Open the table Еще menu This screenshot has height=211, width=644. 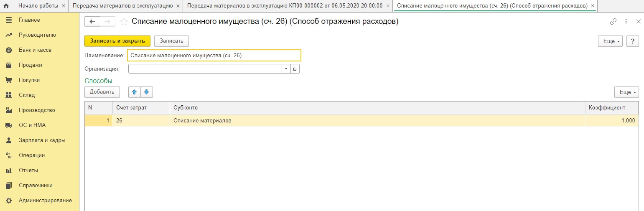tap(626, 92)
